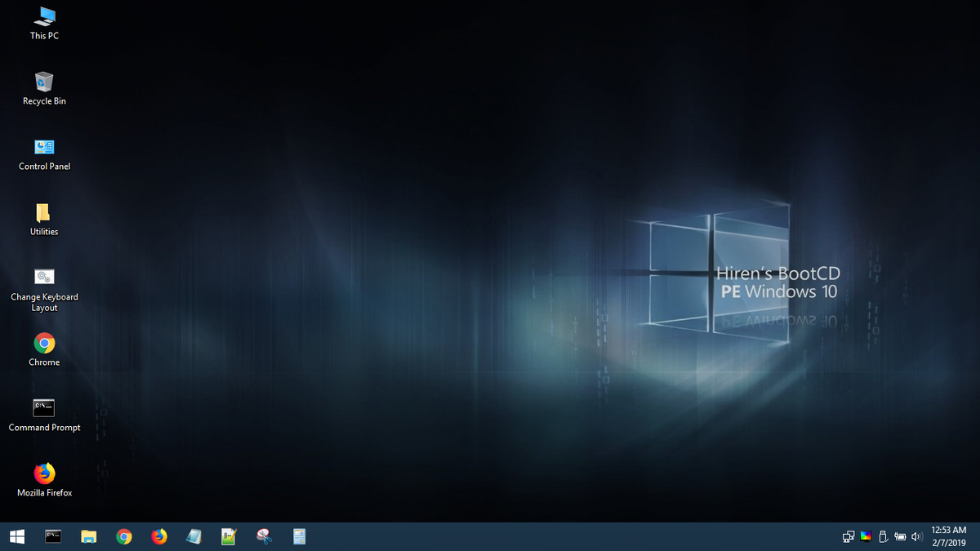
Task: Click the Command Prompt desktop icon
Action: pyautogui.click(x=44, y=415)
